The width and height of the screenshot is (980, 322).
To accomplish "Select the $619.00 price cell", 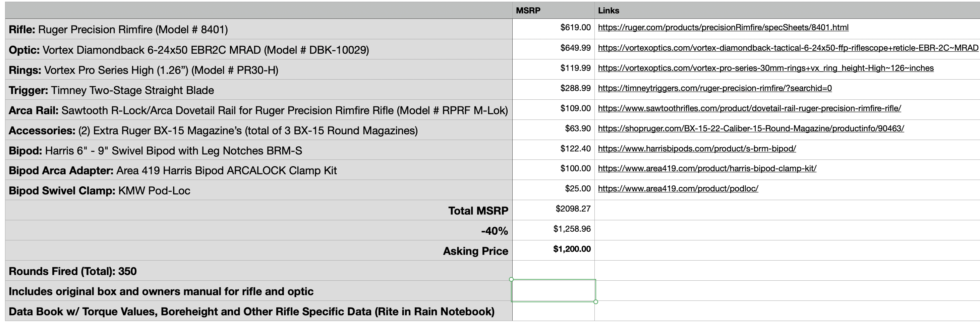I will [x=554, y=29].
